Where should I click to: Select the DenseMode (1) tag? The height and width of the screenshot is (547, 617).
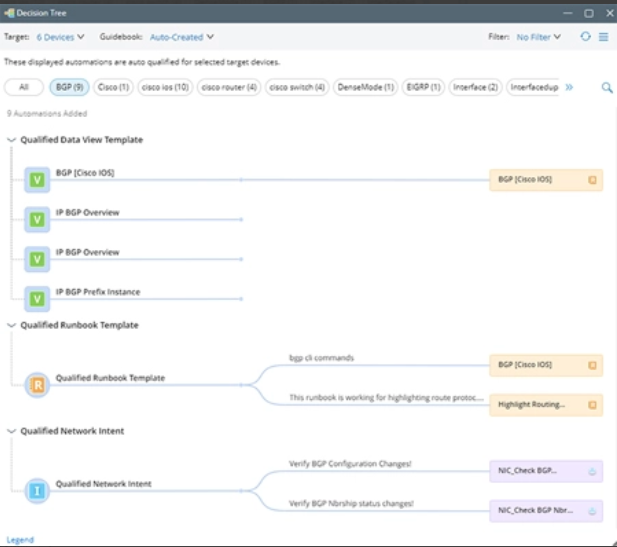[x=364, y=87]
